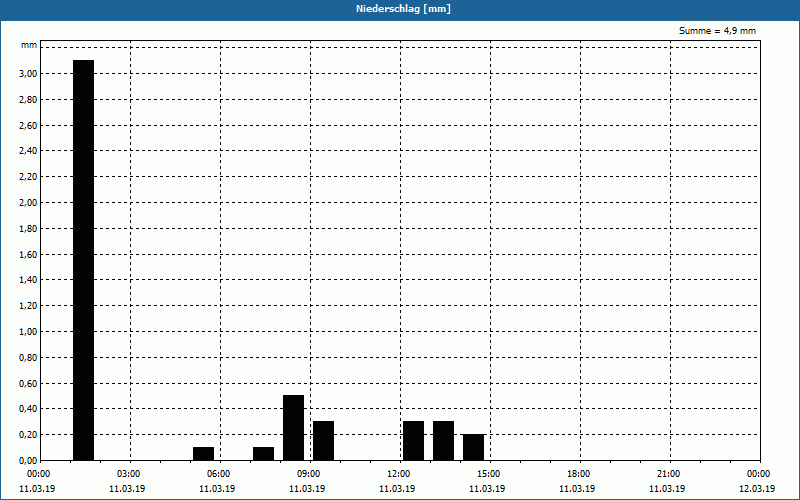
Task: Click the tallest bar reaching above 3,00 mm
Action: point(84,260)
